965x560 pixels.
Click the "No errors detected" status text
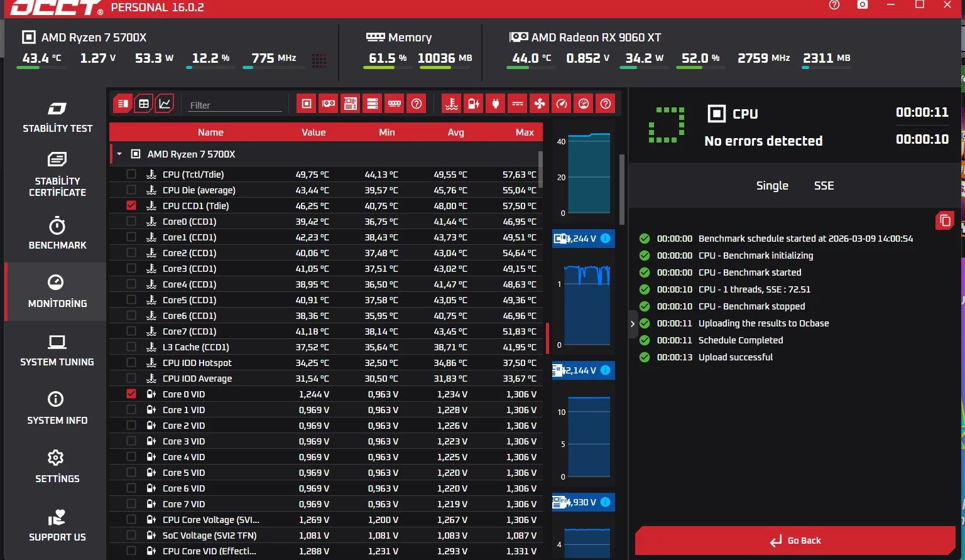(x=763, y=141)
